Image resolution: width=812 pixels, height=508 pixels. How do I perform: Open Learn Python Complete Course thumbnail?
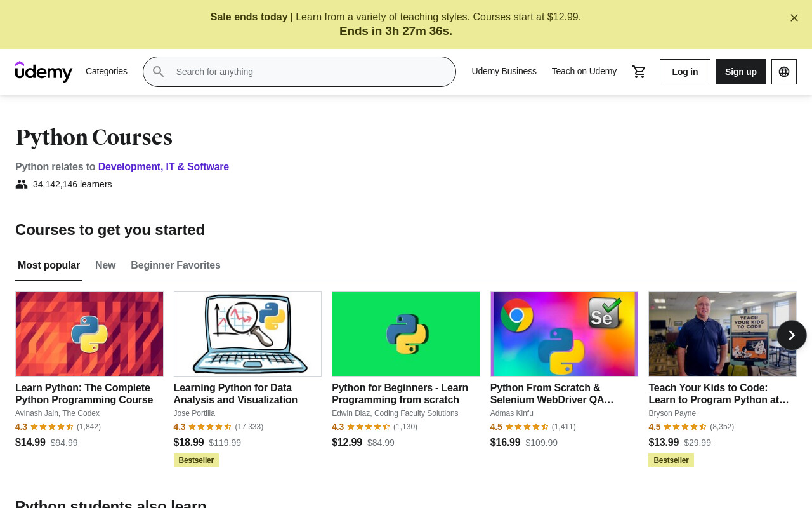(x=89, y=334)
